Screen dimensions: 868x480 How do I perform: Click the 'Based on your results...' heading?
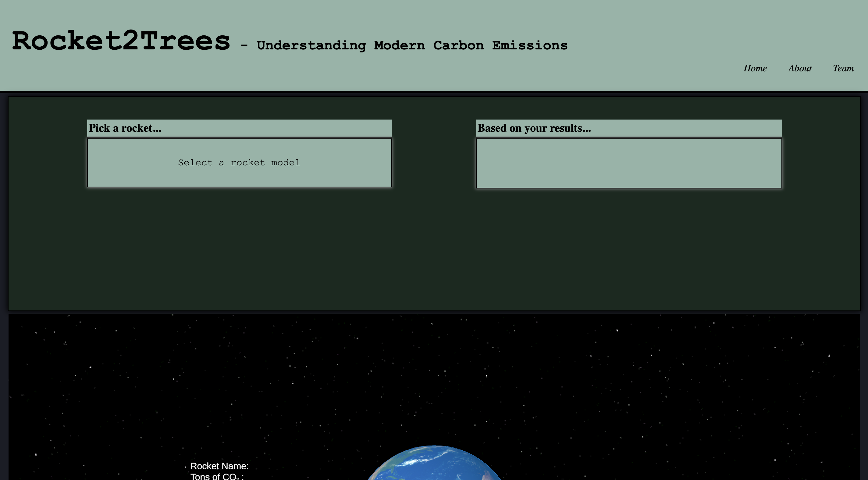(x=534, y=128)
